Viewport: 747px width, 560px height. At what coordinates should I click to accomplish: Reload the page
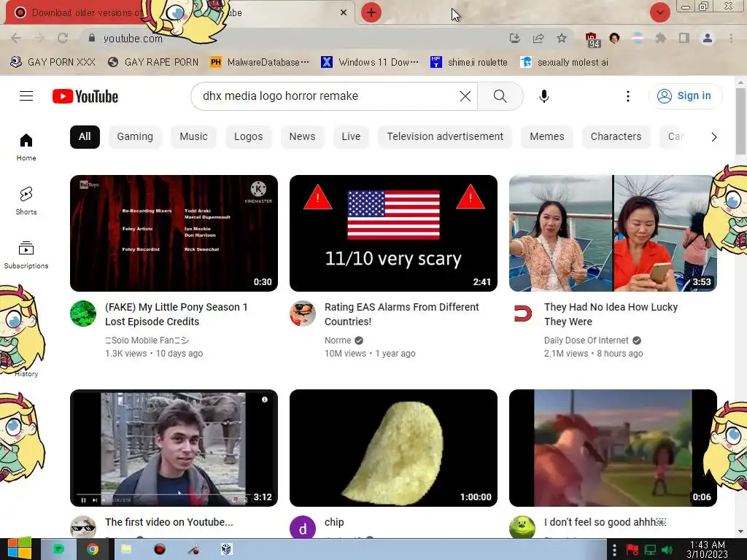[x=63, y=38]
